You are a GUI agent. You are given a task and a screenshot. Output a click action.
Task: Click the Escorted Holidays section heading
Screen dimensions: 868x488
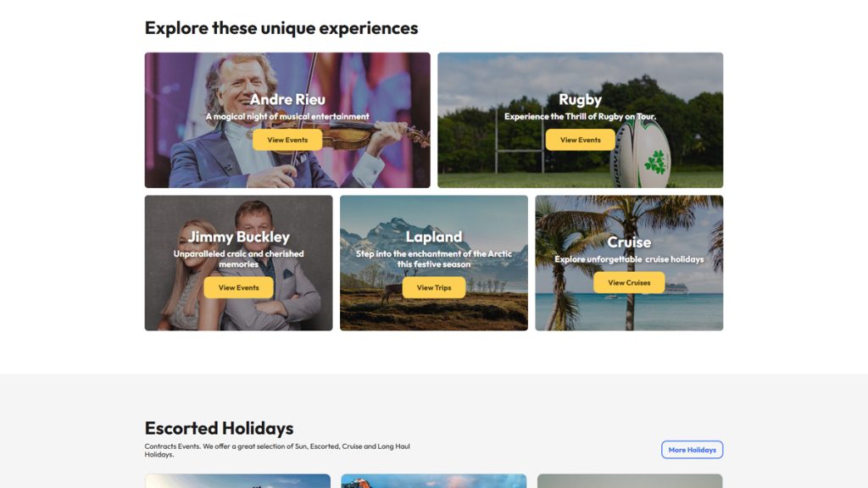pyautogui.click(x=220, y=428)
